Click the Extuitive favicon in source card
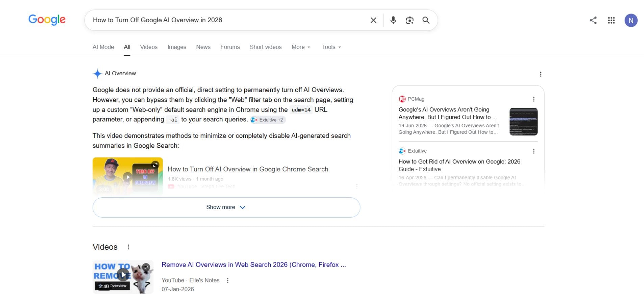 (x=402, y=151)
